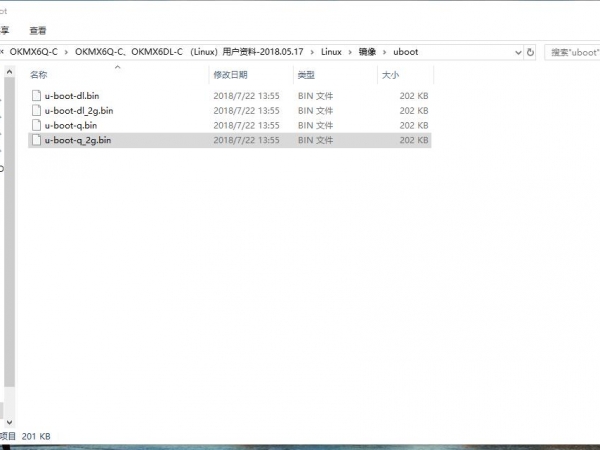Open the address bar history dropdown

pos(515,52)
